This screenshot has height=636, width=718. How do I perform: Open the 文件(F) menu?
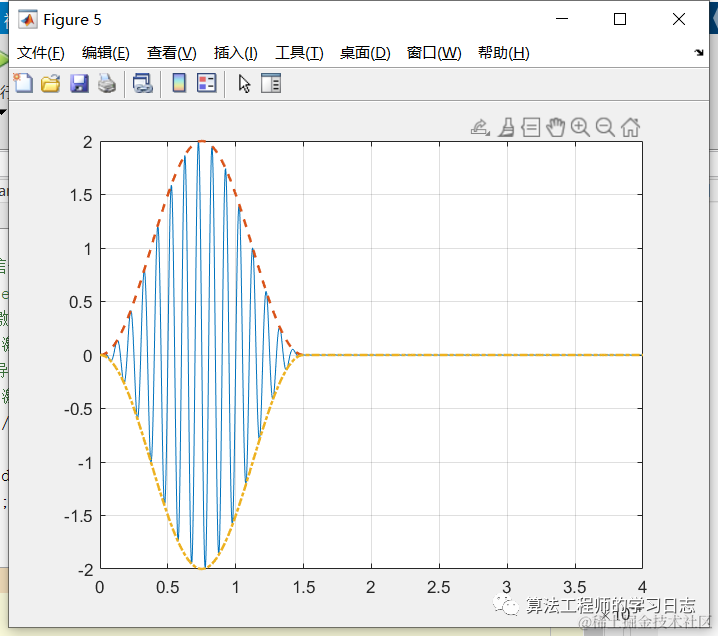coord(41,53)
